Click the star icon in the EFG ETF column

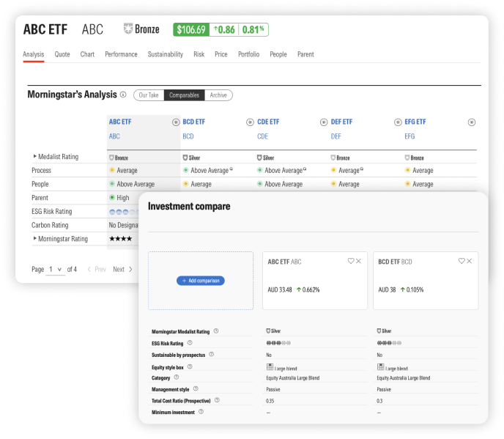(x=472, y=122)
